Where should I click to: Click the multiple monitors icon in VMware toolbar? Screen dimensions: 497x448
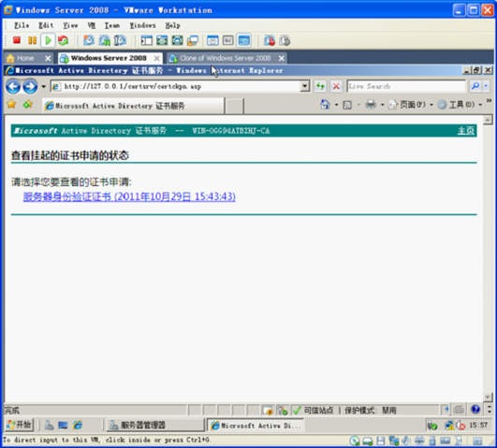pos(193,40)
